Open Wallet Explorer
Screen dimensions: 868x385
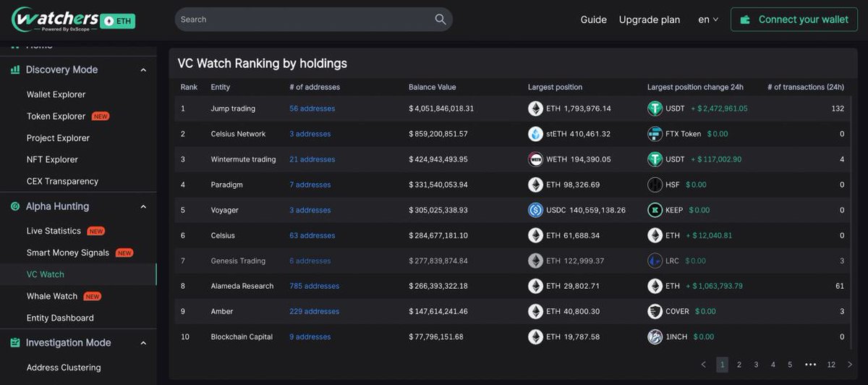coord(56,95)
